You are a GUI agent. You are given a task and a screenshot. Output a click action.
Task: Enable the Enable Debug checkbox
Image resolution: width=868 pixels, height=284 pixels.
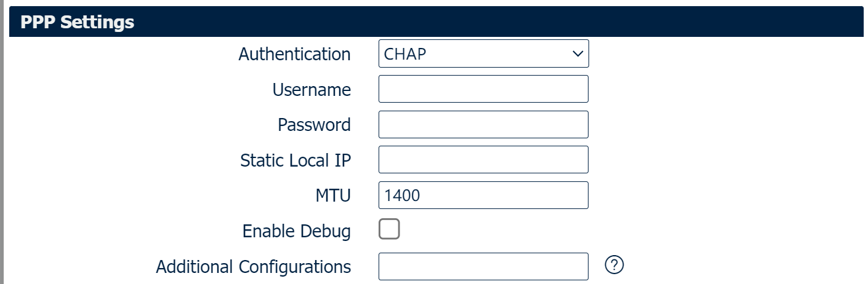(x=389, y=230)
